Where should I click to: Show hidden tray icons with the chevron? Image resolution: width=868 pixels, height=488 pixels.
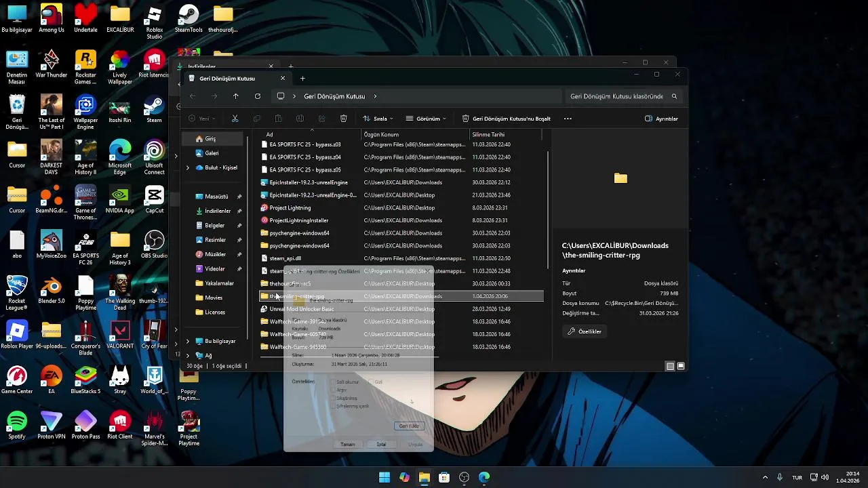pyautogui.click(x=766, y=477)
